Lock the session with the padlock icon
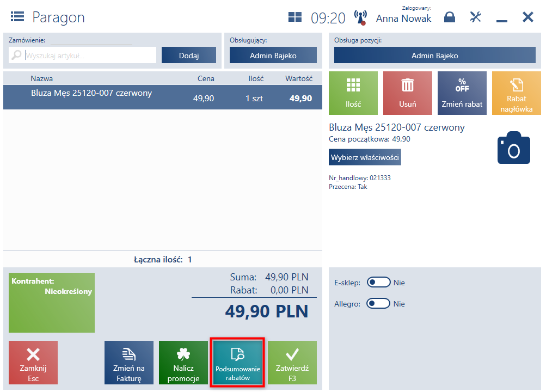The width and height of the screenshot is (546, 392). point(450,17)
